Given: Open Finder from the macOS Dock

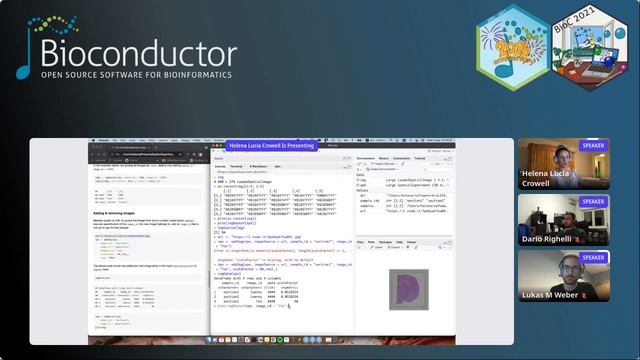Looking at the screenshot, I should tap(209, 340).
